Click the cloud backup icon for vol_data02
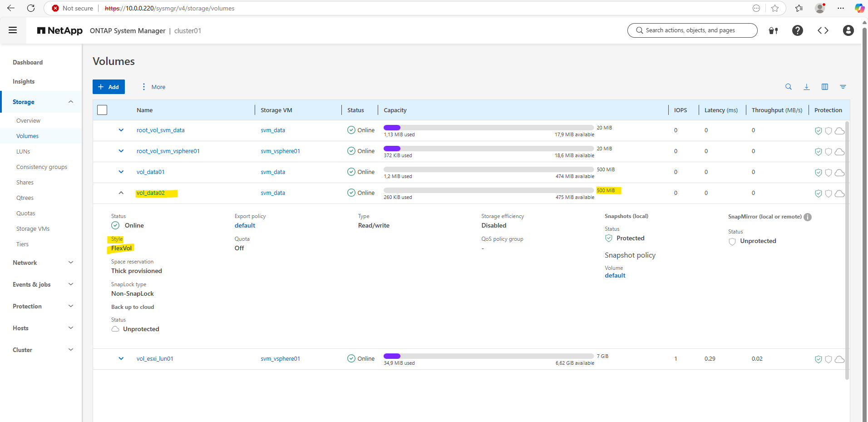 pos(840,194)
